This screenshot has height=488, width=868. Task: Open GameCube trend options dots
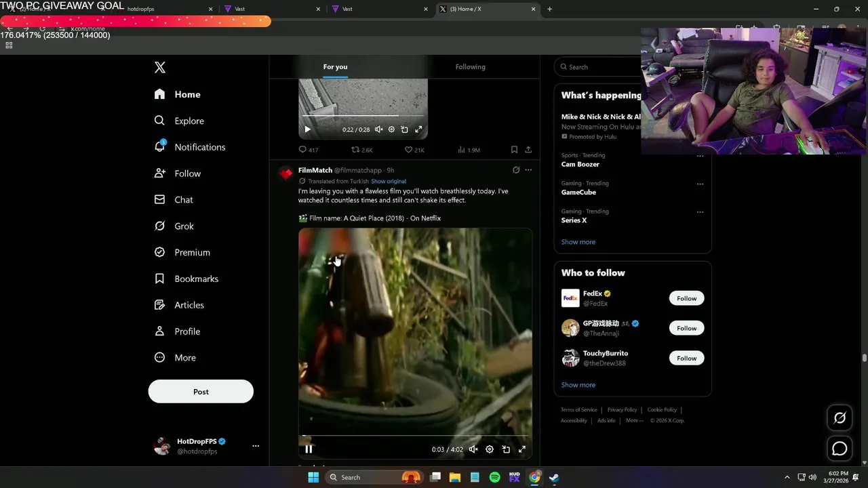(700, 184)
